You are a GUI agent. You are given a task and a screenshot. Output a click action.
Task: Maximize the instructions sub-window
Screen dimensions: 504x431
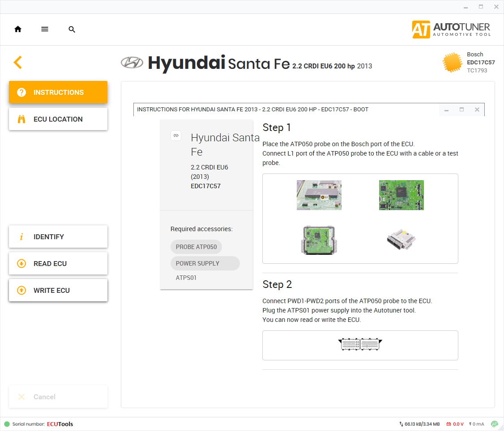pos(461,110)
